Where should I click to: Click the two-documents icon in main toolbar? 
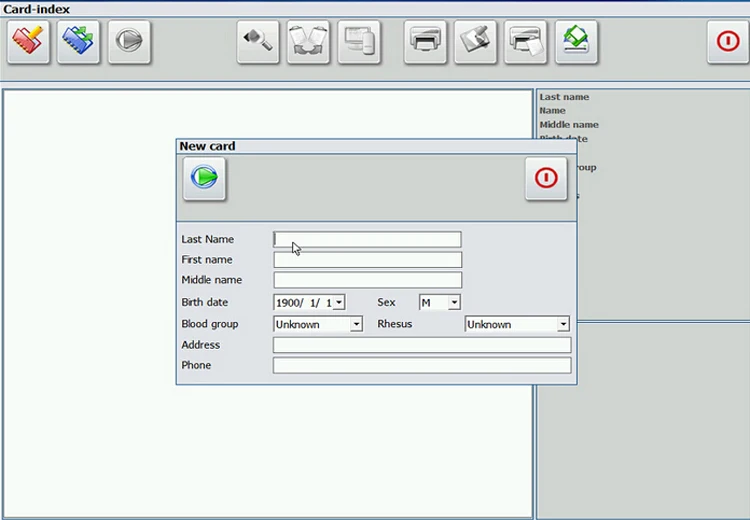308,42
